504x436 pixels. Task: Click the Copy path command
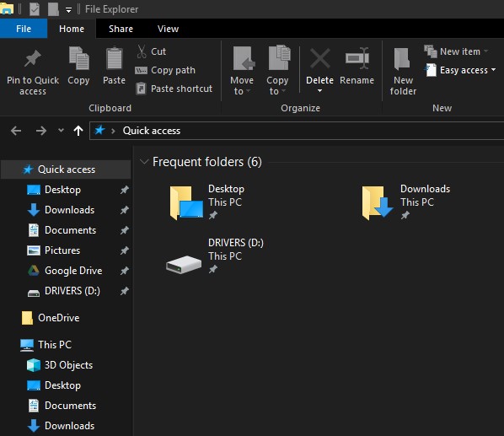(165, 70)
